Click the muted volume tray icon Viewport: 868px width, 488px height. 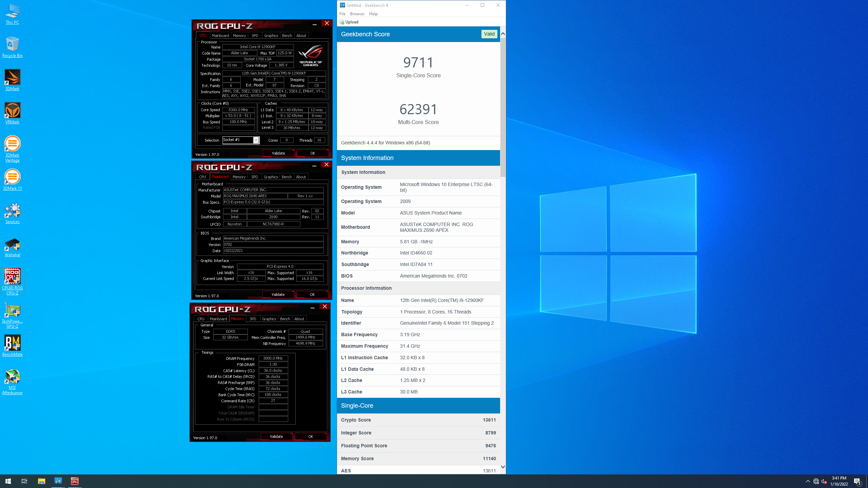pos(824,481)
